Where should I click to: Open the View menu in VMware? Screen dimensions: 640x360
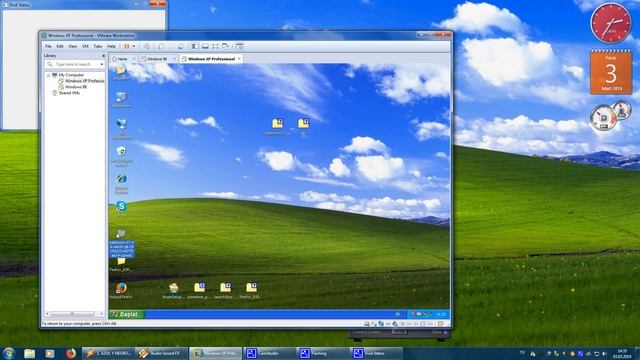(73, 47)
